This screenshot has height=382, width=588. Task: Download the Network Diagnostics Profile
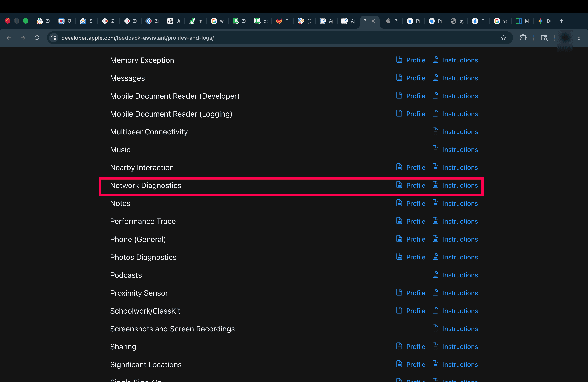416,185
